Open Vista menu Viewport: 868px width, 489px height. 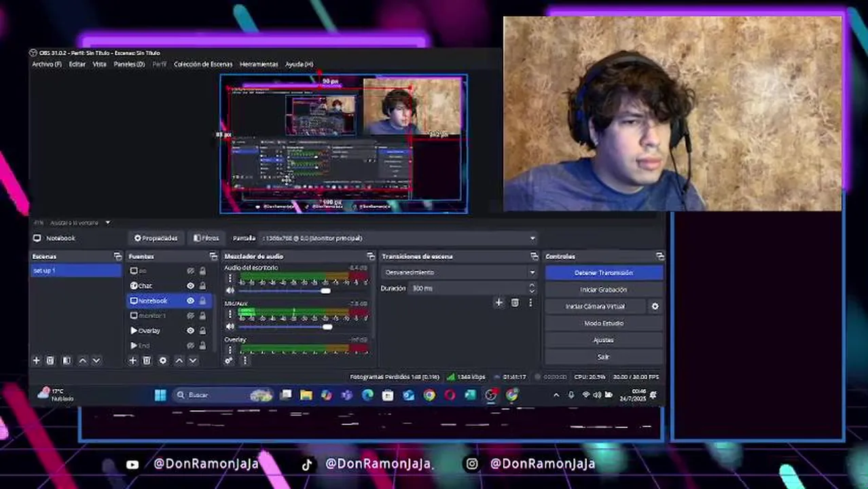coord(100,65)
